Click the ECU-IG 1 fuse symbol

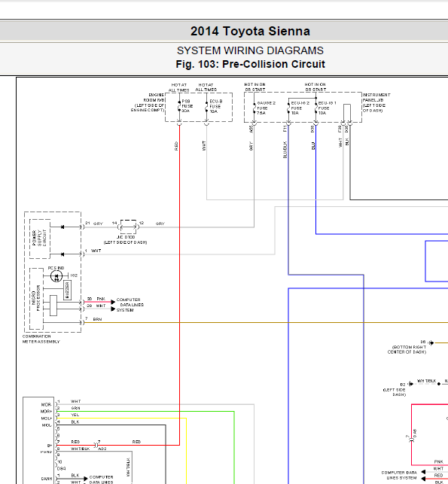[315, 108]
